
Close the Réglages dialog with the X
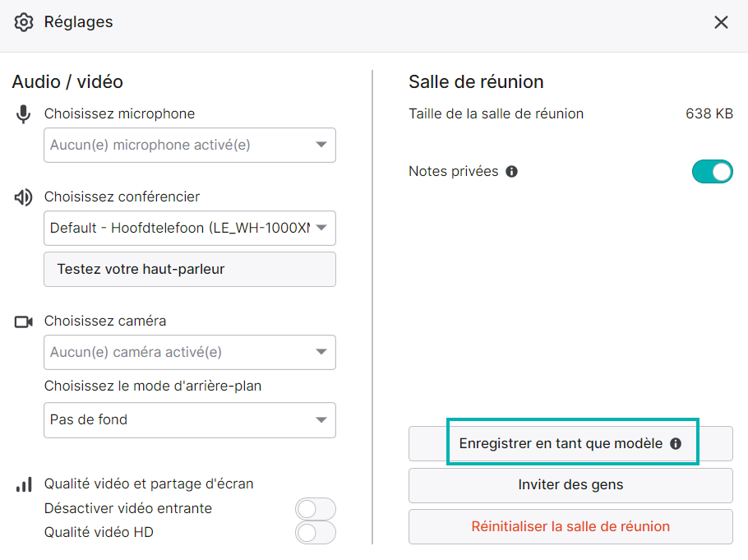pos(721,22)
